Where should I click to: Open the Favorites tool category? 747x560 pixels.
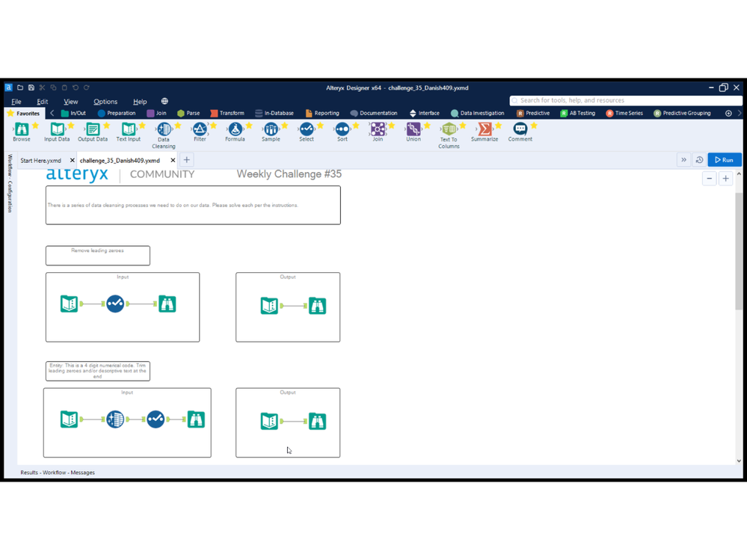click(24, 114)
